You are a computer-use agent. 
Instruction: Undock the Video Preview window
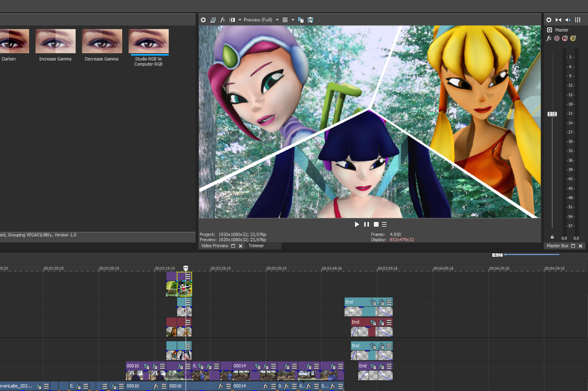233,246
